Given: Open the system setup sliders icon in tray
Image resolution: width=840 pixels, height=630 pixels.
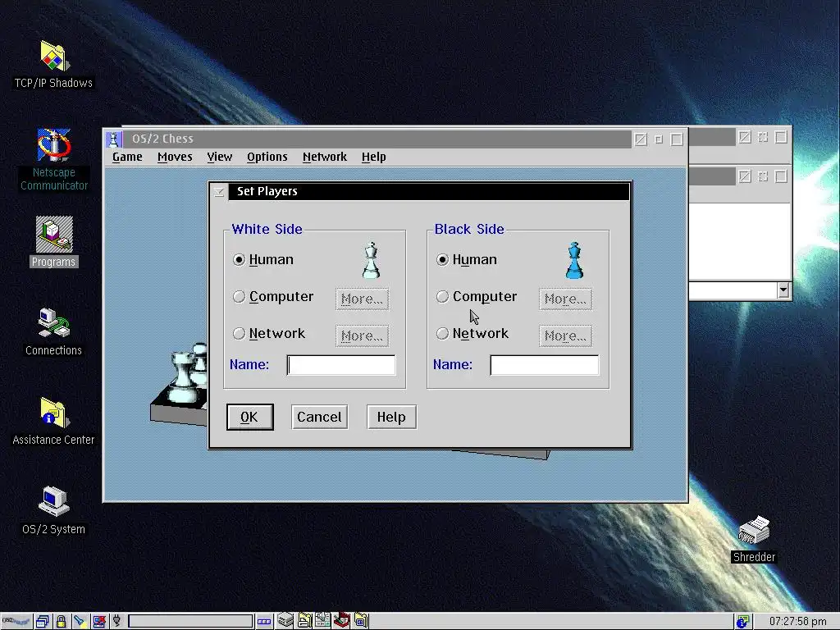Looking at the screenshot, I should coord(322,620).
